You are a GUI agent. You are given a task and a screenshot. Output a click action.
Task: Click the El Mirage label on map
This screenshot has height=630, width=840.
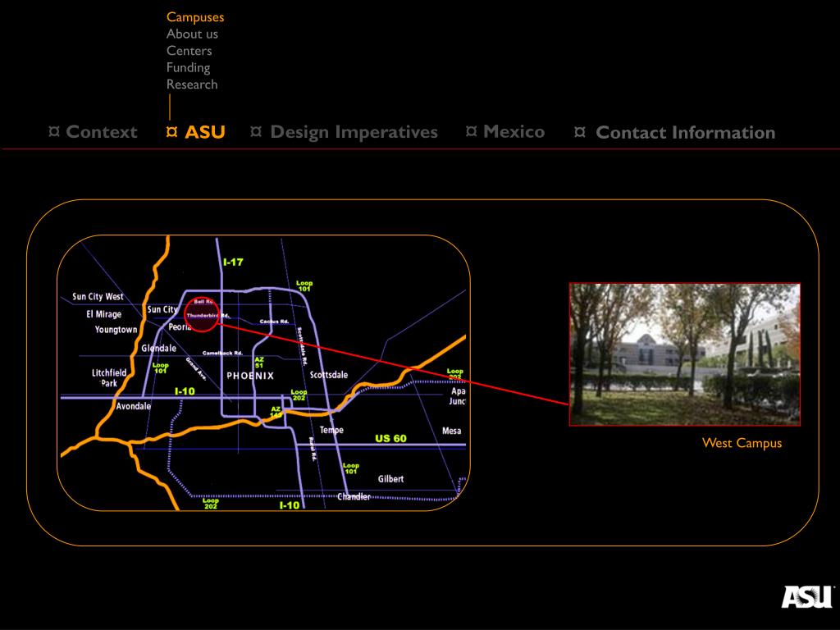[104, 314]
